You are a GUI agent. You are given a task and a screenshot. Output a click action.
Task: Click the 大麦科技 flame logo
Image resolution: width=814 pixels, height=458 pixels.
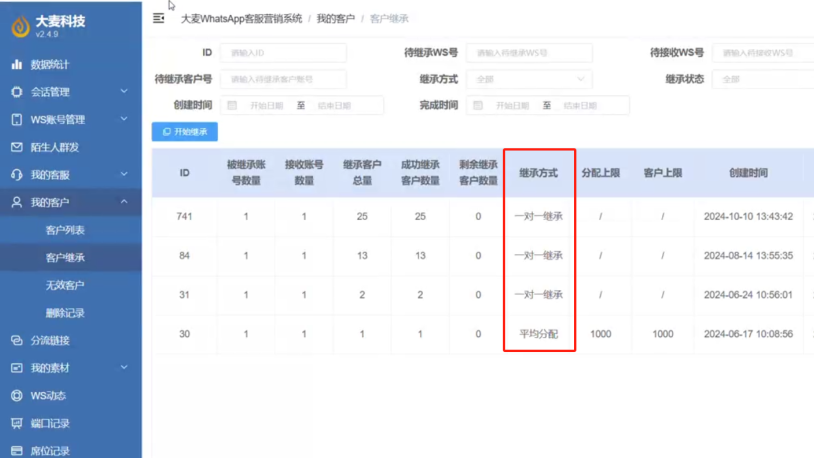21,26
